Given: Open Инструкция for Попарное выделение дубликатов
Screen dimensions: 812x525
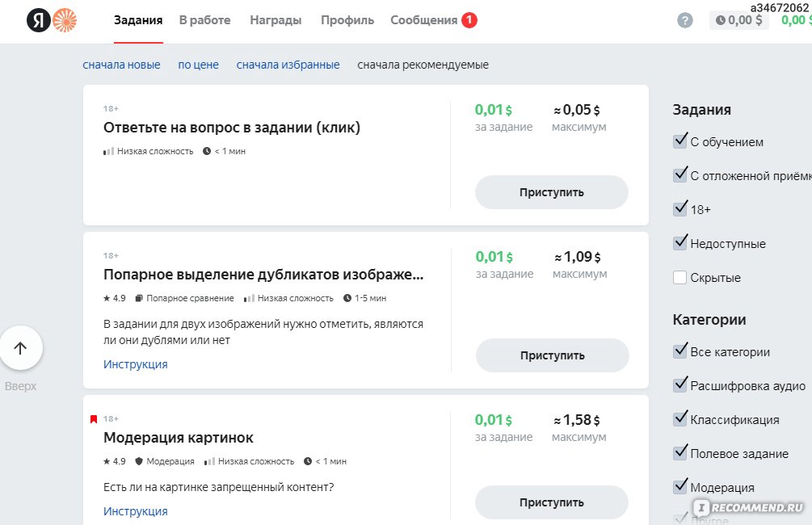Looking at the screenshot, I should (136, 364).
